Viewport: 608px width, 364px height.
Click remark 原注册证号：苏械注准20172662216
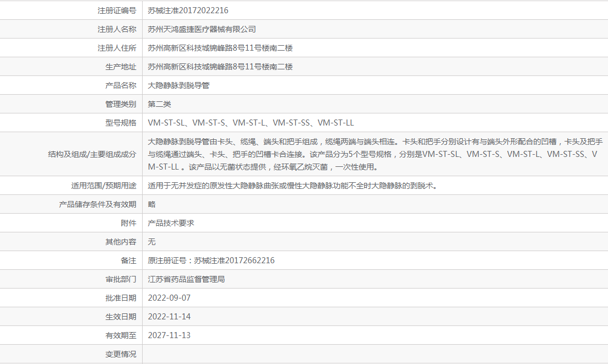coord(211,260)
